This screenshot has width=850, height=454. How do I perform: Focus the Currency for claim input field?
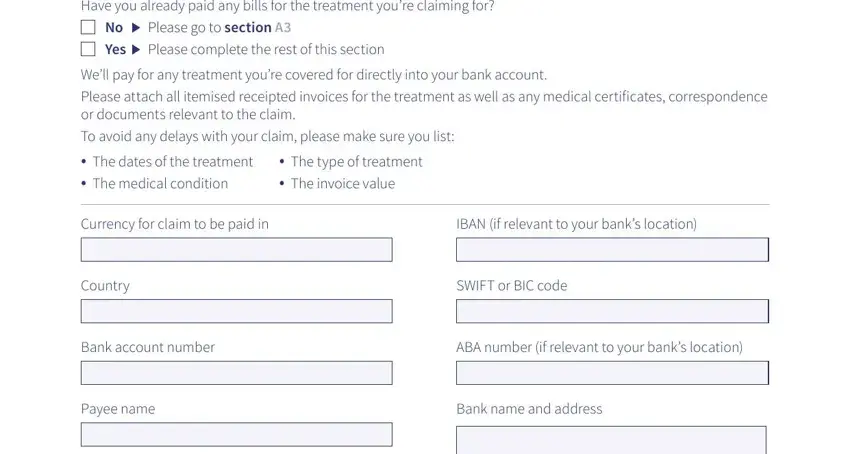pyautogui.click(x=236, y=250)
